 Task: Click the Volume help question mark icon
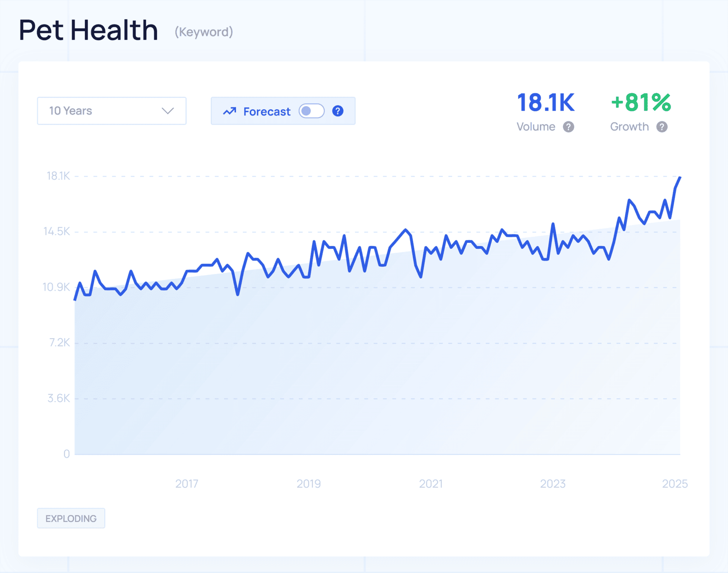568,127
